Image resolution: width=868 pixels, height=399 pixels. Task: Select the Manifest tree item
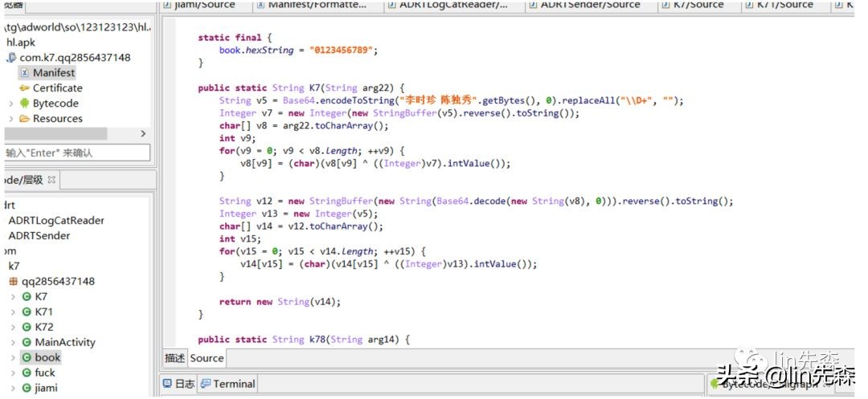(x=54, y=73)
